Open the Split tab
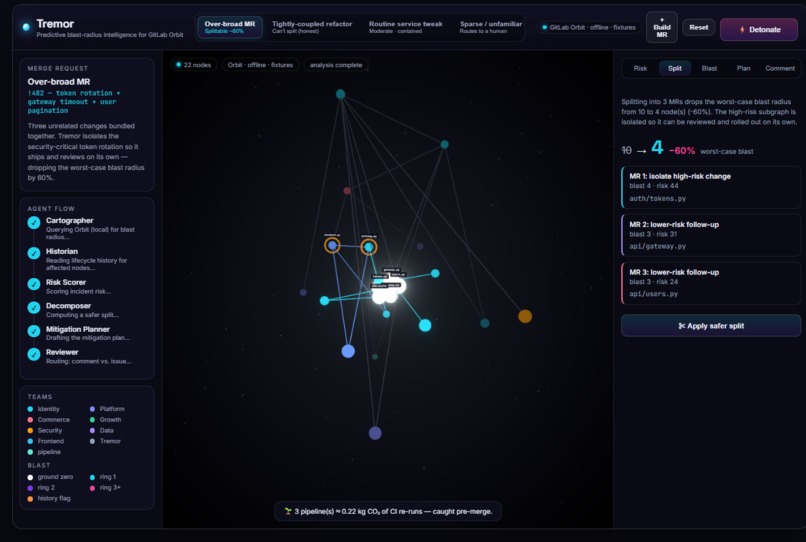 tap(674, 68)
